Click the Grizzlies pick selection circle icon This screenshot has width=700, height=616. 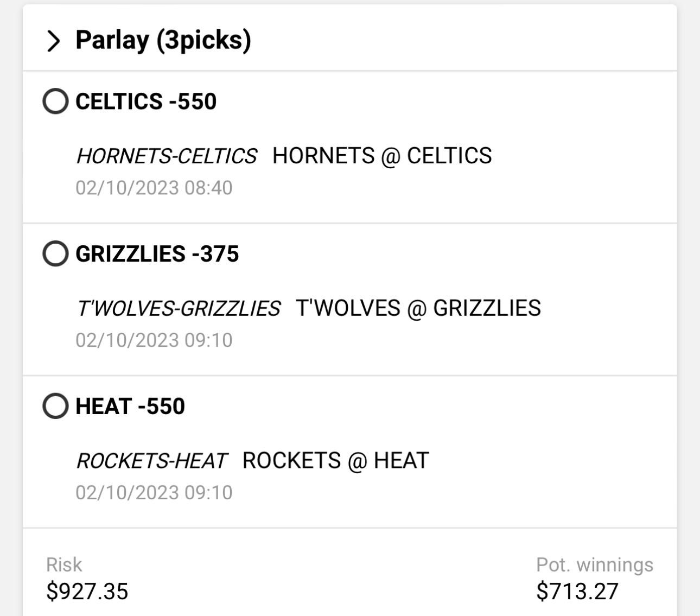[x=56, y=253]
